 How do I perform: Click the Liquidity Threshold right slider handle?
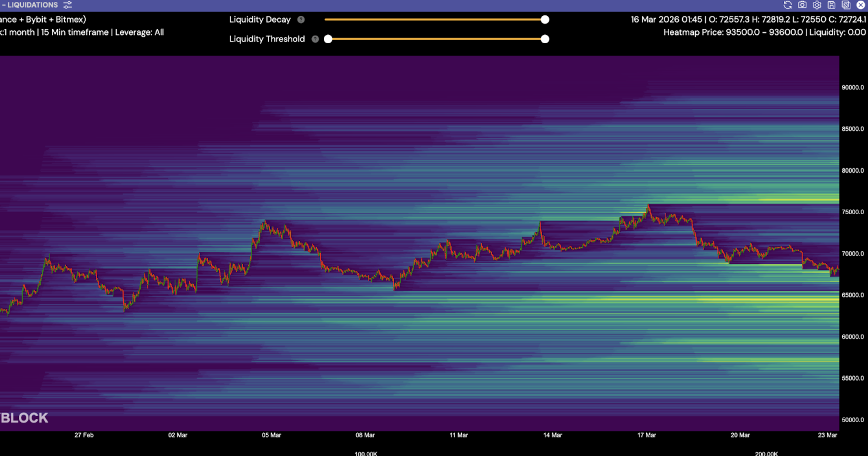pos(545,39)
